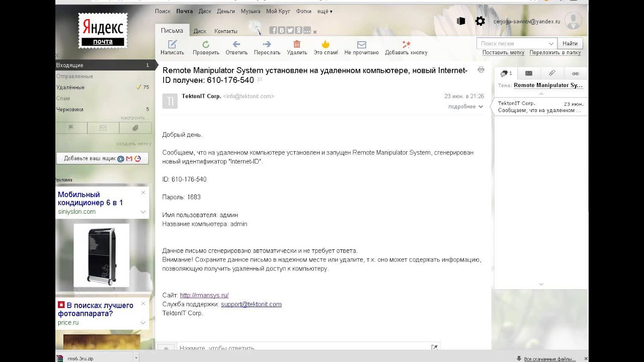Open the Деньги service
Image resolution: width=644 pixels, height=362 pixels.
point(226,11)
